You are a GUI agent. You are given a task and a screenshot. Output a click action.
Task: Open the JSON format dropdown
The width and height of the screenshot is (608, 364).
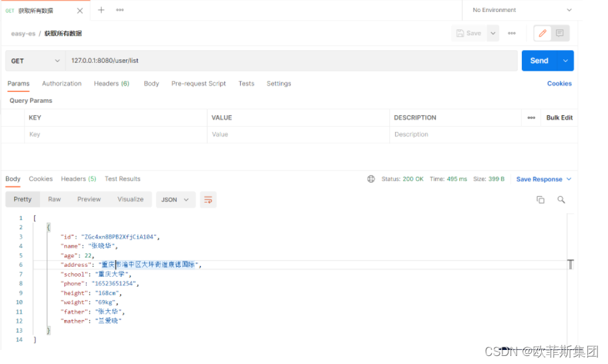176,200
